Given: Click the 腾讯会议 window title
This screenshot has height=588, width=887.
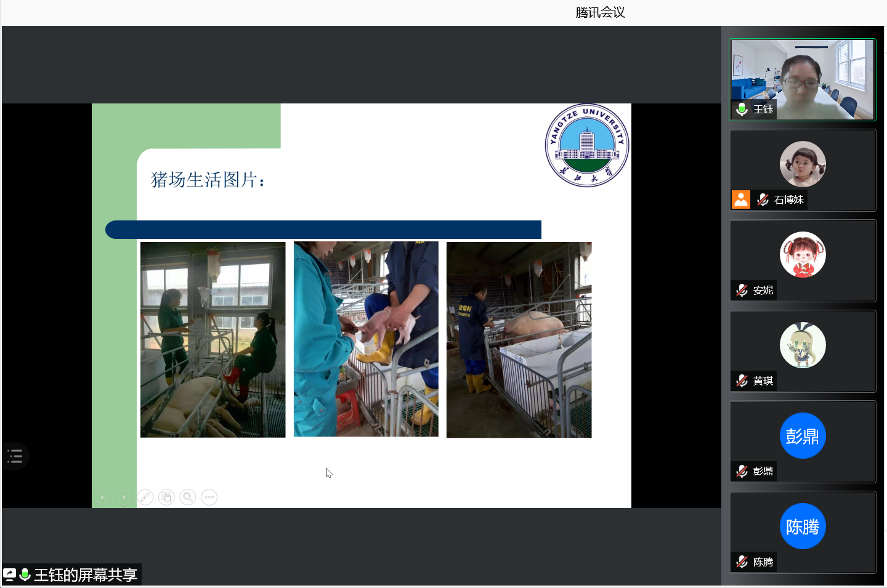Looking at the screenshot, I should point(600,12).
